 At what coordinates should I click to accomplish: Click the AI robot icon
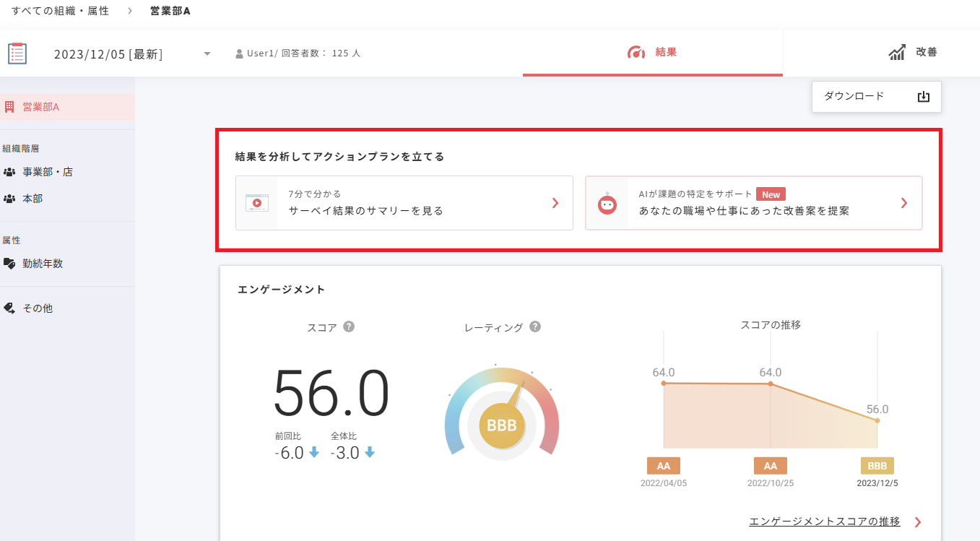607,204
